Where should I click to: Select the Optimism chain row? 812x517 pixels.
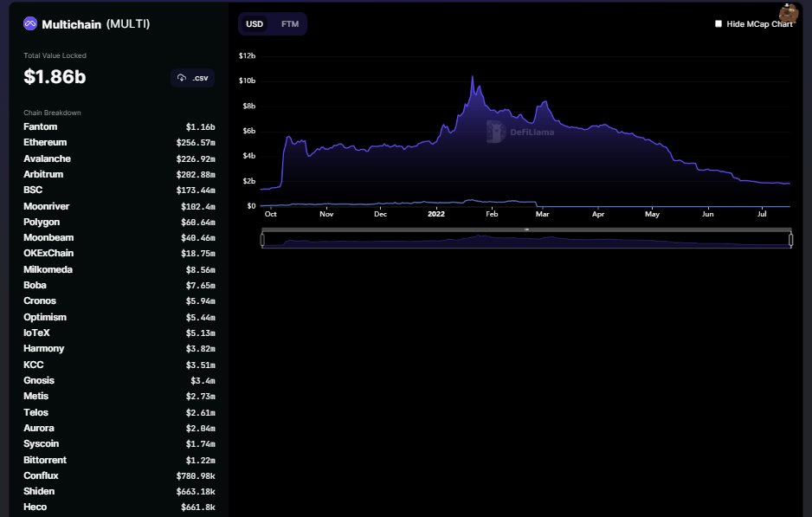[119, 317]
